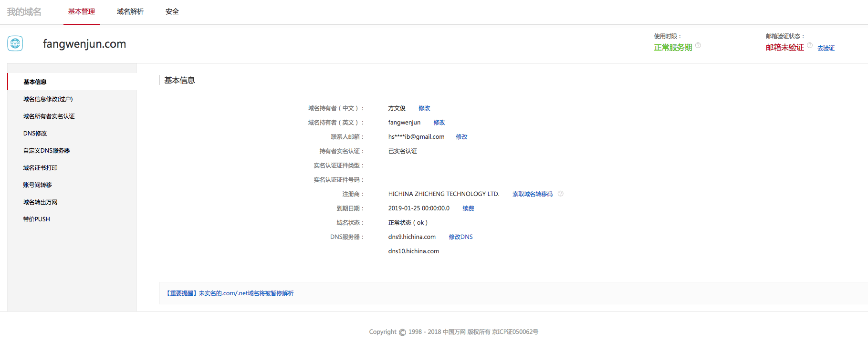Open 账号间转移 sidebar item
This screenshot has width=868, height=342.
(x=38, y=185)
